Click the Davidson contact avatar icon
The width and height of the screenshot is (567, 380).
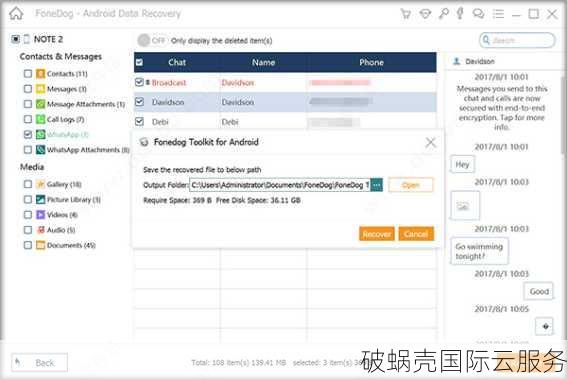coord(457,61)
